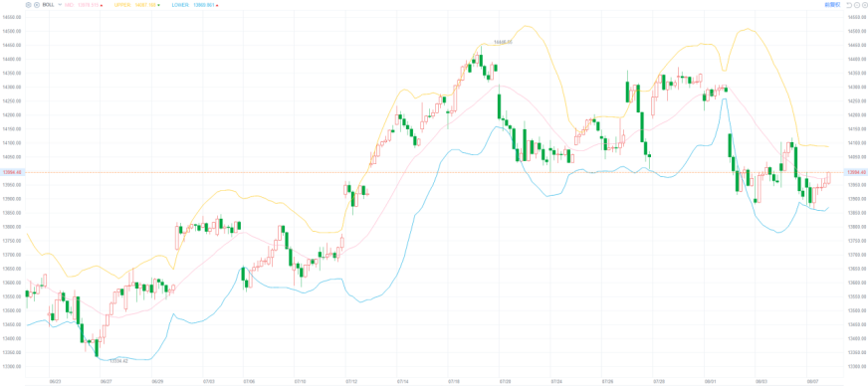Open the price adjustment (前复权) link
Image resolution: width=868 pixels, height=386 pixels.
(832, 4)
